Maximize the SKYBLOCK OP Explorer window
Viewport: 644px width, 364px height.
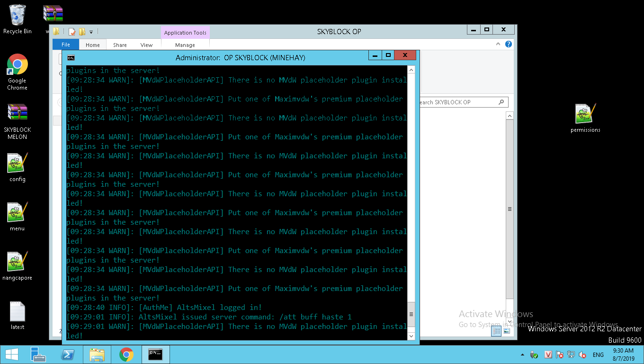coord(486,30)
